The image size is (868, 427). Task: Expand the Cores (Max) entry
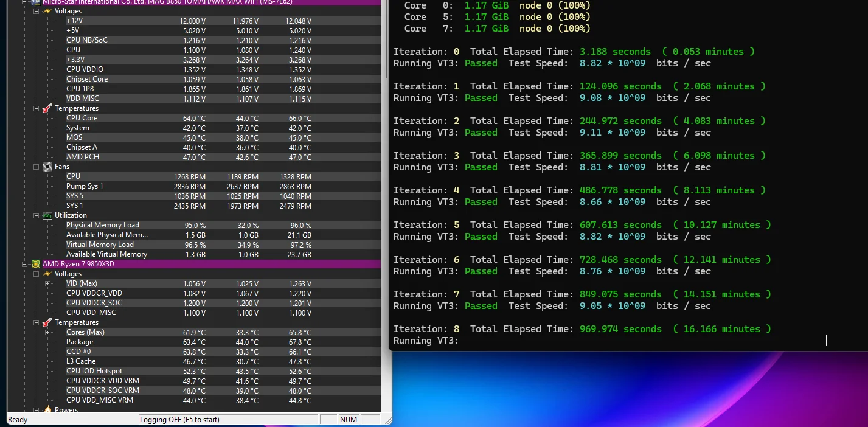47,332
